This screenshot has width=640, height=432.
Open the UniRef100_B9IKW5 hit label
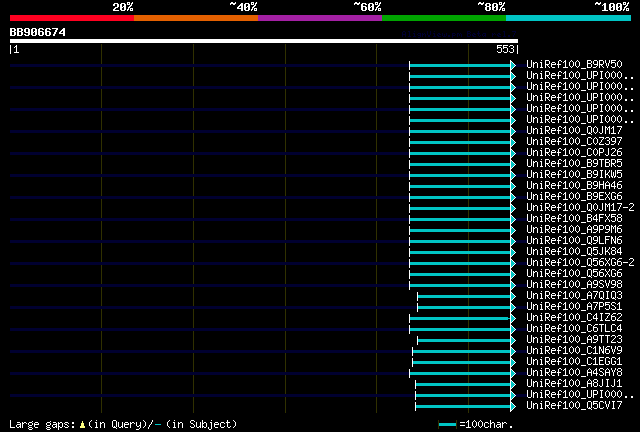(x=574, y=174)
